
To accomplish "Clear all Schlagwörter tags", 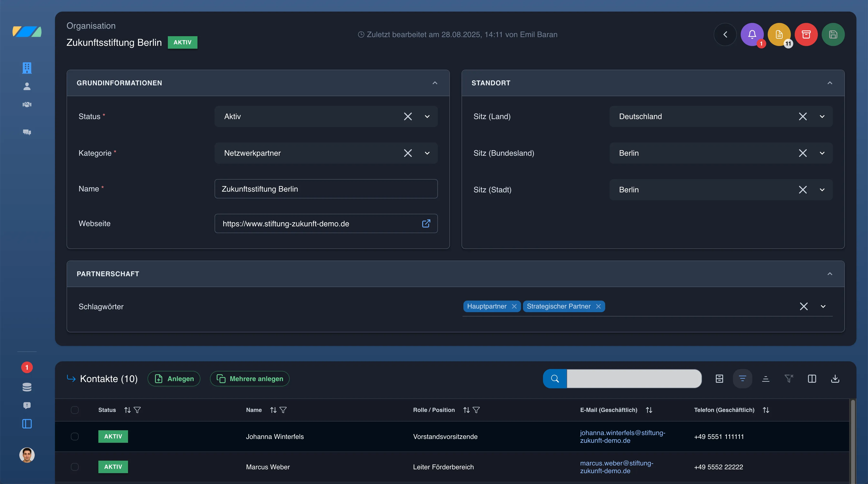I will (804, 307).
